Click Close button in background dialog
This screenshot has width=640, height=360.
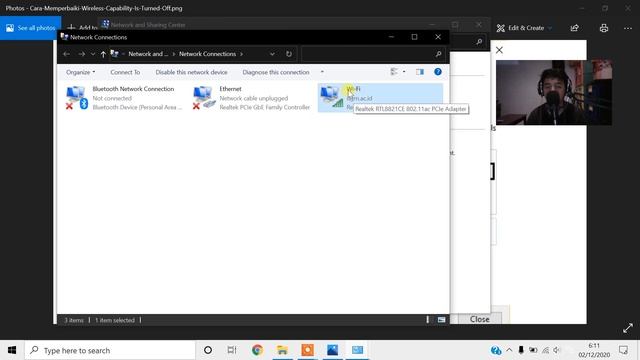point(480,319)
